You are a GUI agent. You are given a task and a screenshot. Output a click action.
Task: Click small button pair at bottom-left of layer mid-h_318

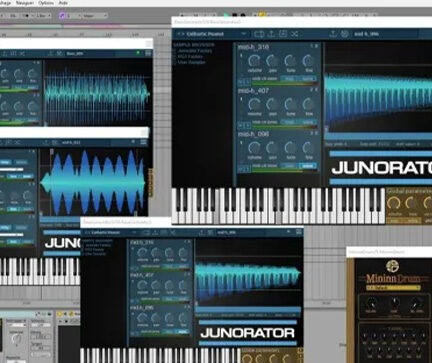pos(244,81)
